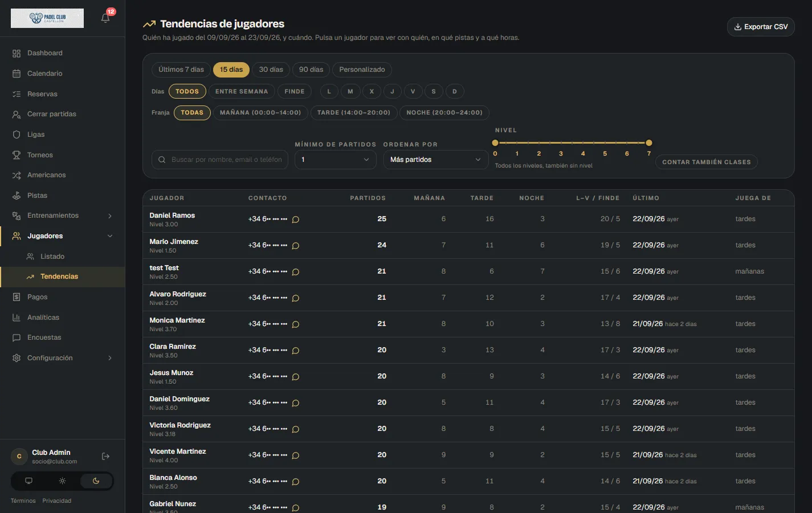This screenshot has width=812, height=513.
Task: Select the Últimos 7 días range
Action: 181,70
